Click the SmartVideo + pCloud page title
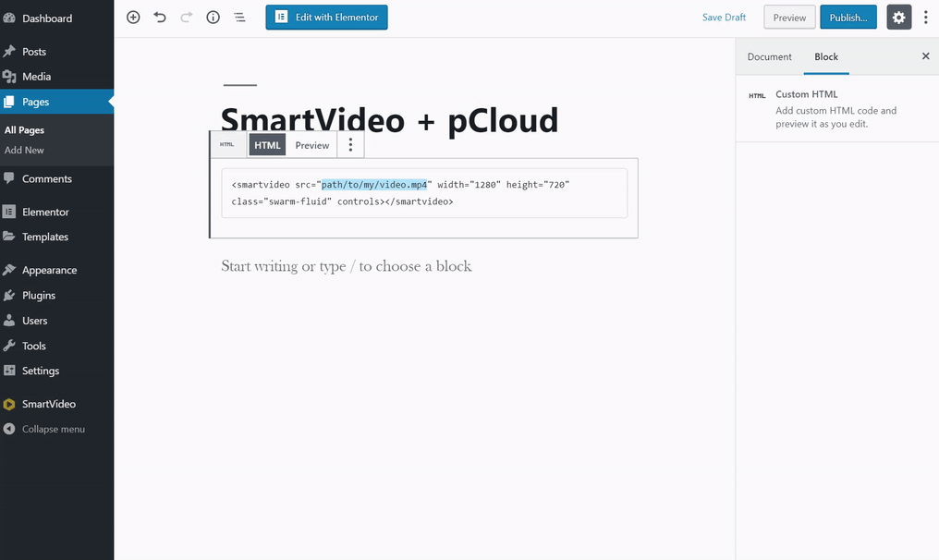 (x=389, y=119)
